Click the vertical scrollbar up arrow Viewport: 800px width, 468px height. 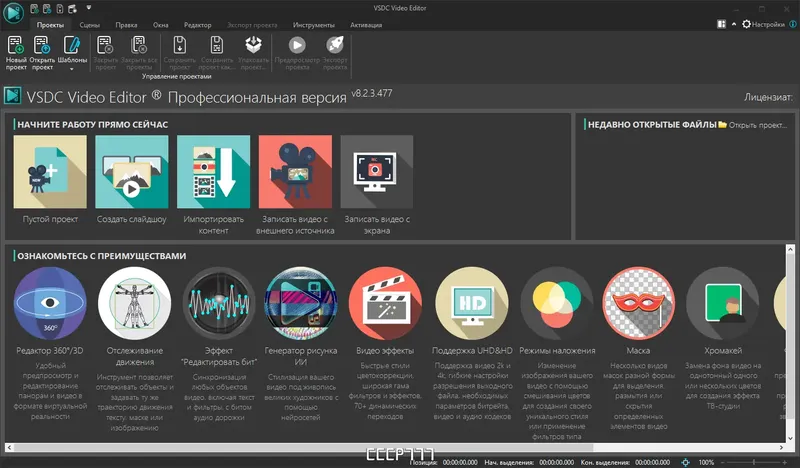click(790, 249)
